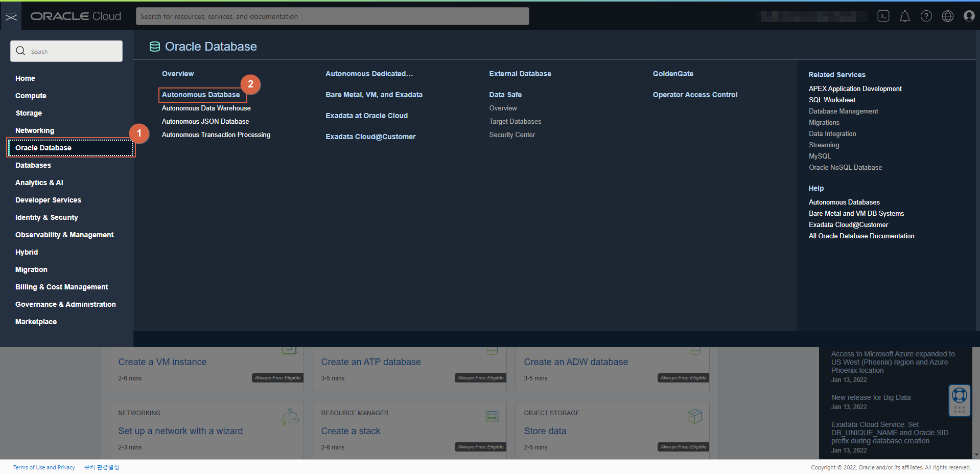The width and height of the screenshot is (980, 474).
Task: Open Target Databases link
Action: [x=515, y=121]
